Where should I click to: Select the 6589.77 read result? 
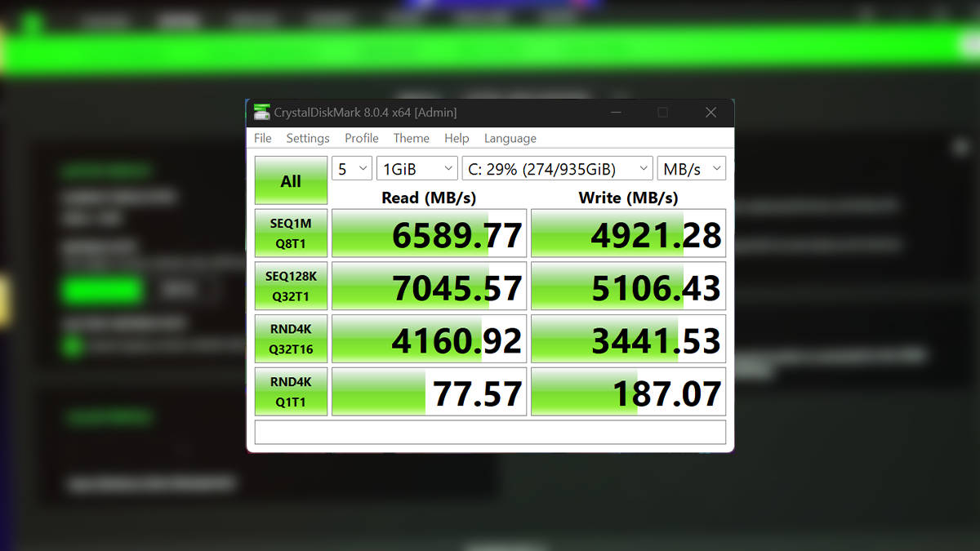tap(429, 233)
